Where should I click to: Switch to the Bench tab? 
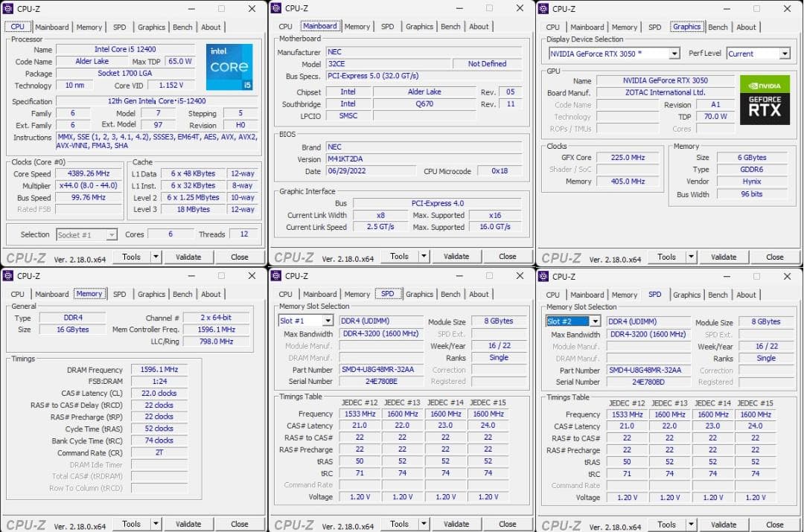[x=182, y=27]
